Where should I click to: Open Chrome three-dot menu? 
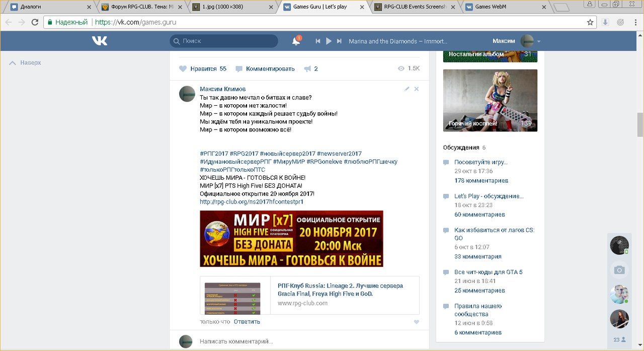[635, 22]
